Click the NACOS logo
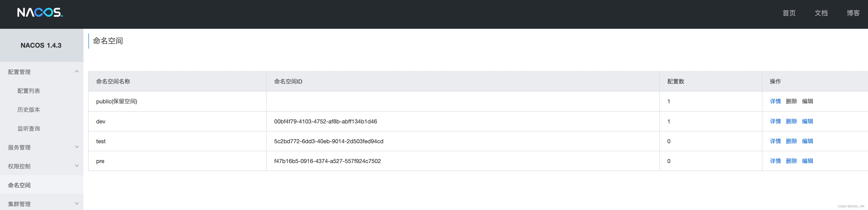The width and height of the screenshot is (868, 210). [x=40, y=13]
